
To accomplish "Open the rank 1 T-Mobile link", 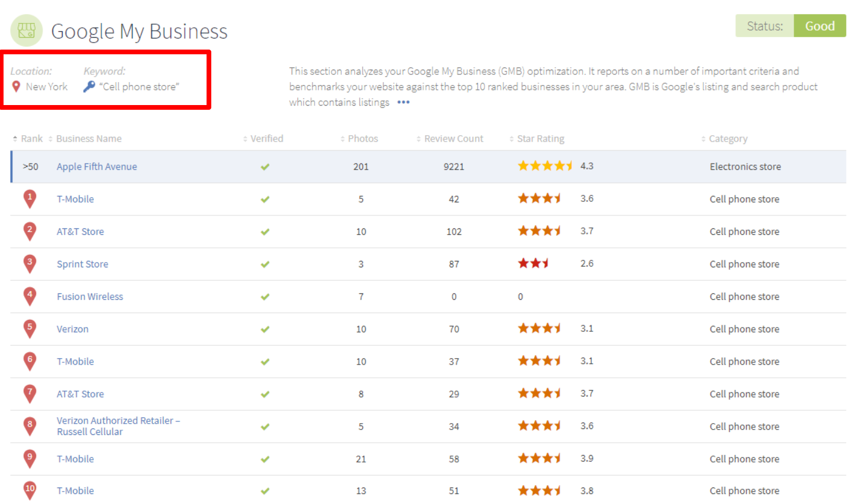I will [x=76, y=199].
